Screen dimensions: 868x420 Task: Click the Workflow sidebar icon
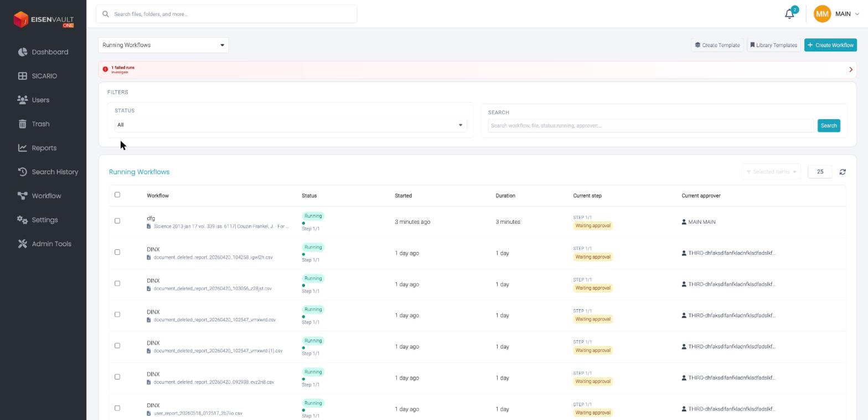point(23,196)
